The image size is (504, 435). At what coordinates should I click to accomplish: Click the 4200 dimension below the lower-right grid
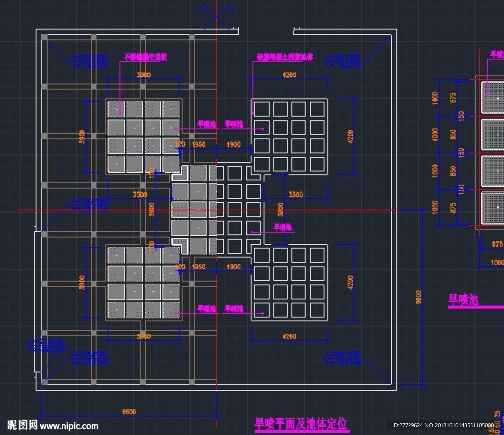[x=289, y=336]
